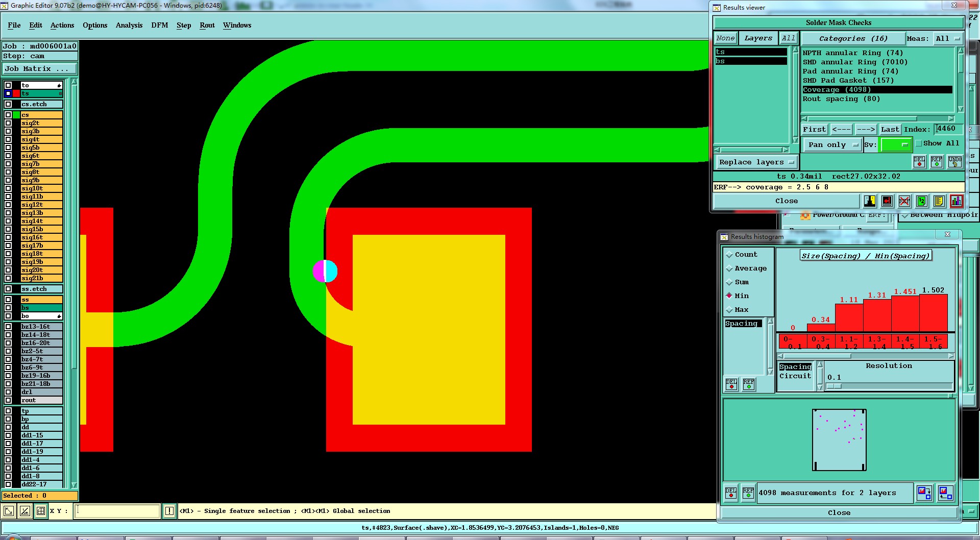Click DEL icon below Spacing list in histogram

731,384
